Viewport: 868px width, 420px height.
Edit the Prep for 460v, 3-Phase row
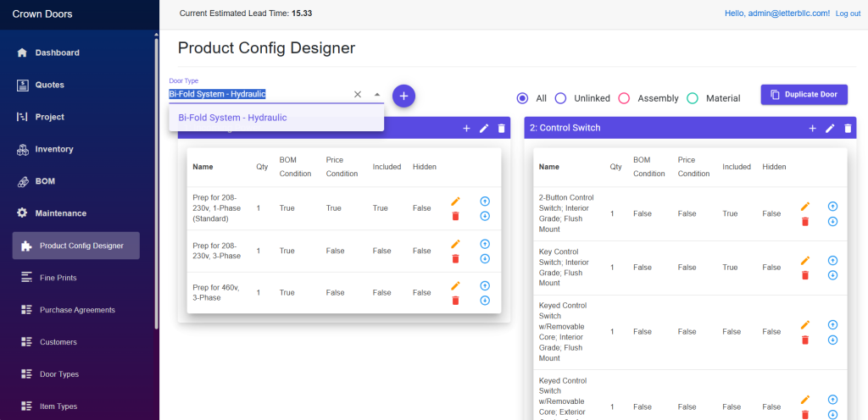(455, 285)
